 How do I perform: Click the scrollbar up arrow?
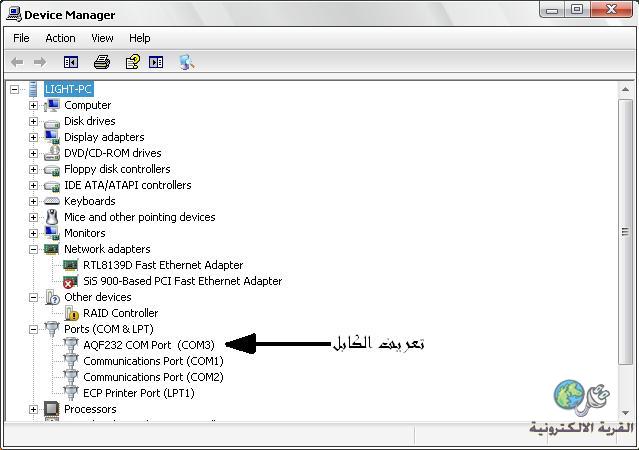625,89
